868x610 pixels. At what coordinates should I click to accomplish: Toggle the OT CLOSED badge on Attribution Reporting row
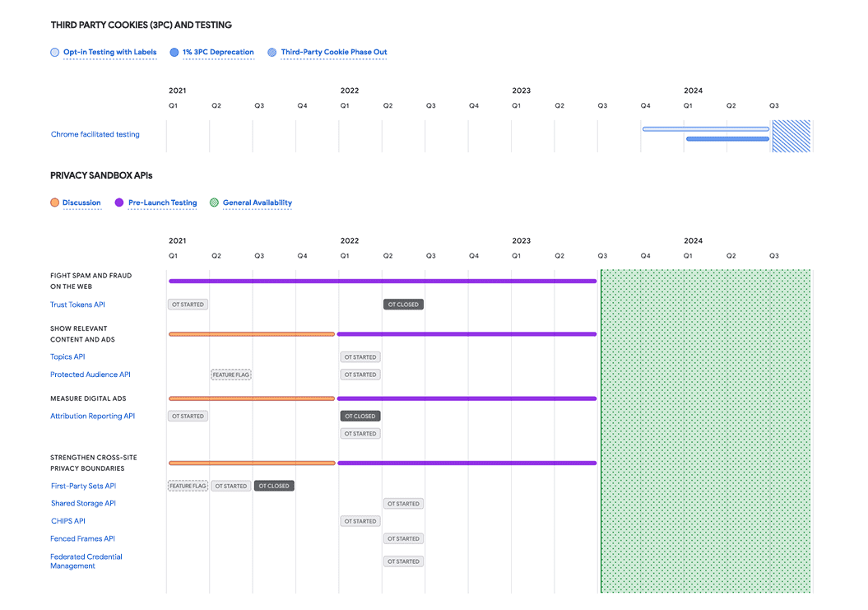[x=360, y=416]
